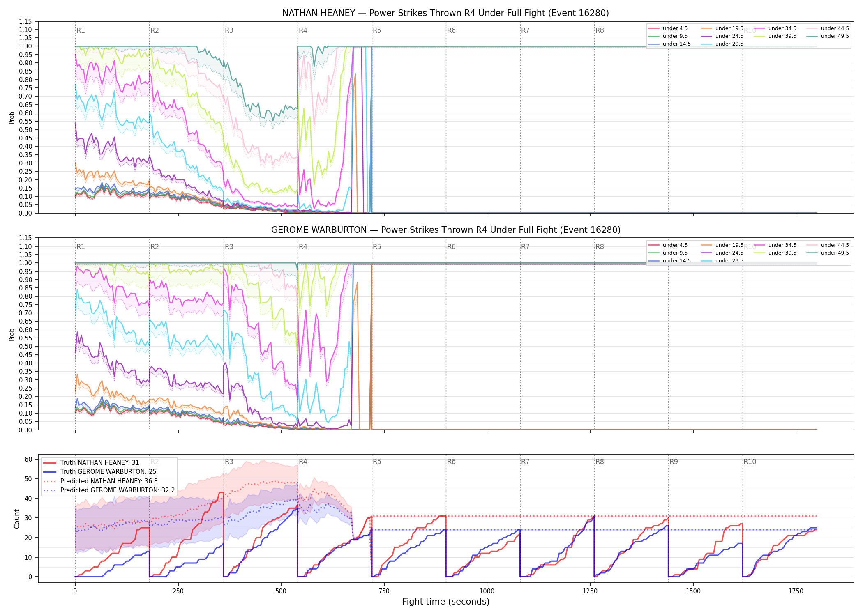The width and height of the screenshot is (863, 616).
Task: Click 'Predicted GEROME WARBURTON: 32.2' legend entry
Action: coord(109,490)
